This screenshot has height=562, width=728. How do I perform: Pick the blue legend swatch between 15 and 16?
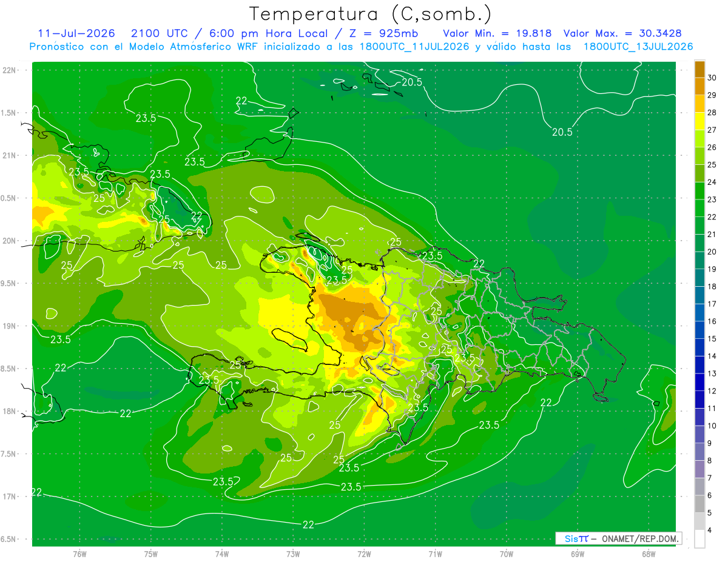[699, 330]
